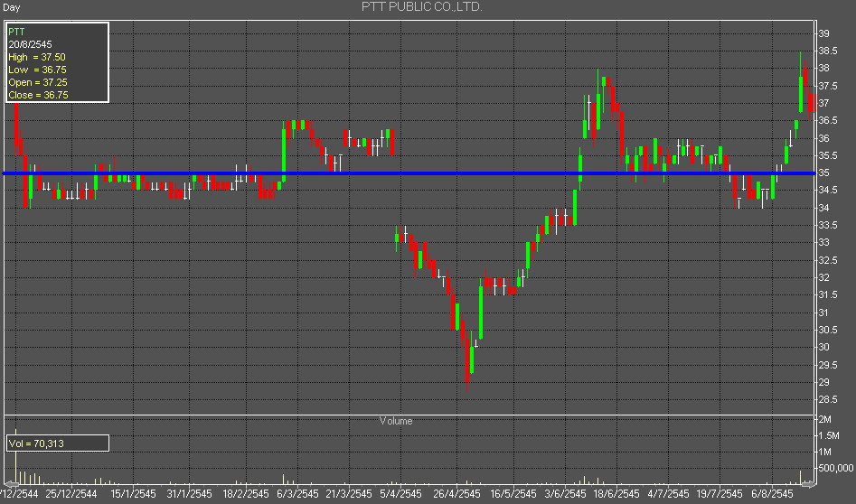
Task: Click the date '20/8/2545' in info box
Action: pyautogui.click(x=30, y=44)
